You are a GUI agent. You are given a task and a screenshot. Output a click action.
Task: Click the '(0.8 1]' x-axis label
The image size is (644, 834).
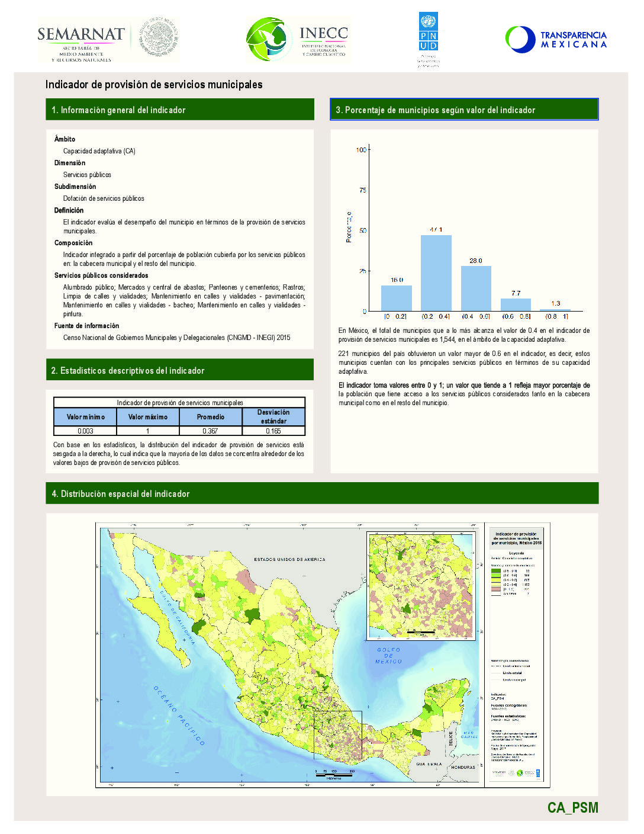(556, 317)
